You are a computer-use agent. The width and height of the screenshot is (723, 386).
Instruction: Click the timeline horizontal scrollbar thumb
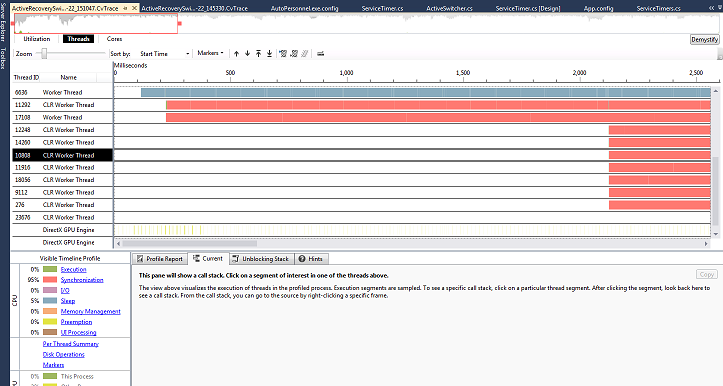click(x=190, y=243)
